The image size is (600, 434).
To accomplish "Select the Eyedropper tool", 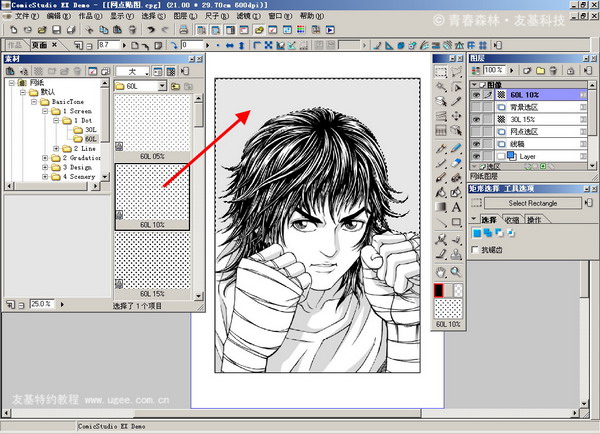I will pos(456,101).
